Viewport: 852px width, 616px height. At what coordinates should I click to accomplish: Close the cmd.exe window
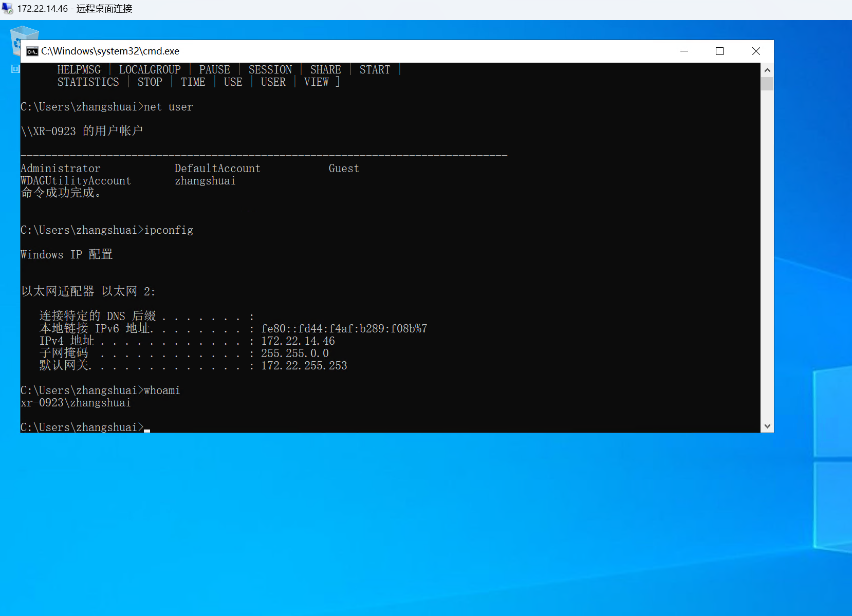[756, 51]
